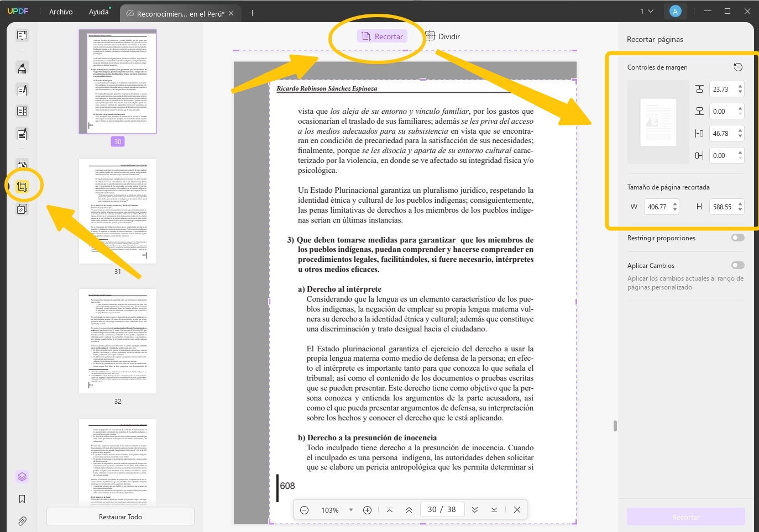
Task: Zoom out with the minus icon
Action: pos(305,510)
